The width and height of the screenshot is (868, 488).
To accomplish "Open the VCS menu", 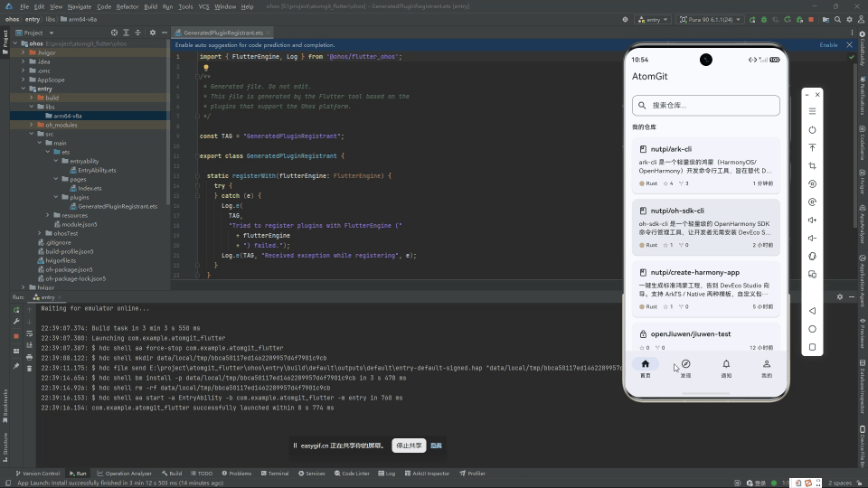I will click(203, 6).
